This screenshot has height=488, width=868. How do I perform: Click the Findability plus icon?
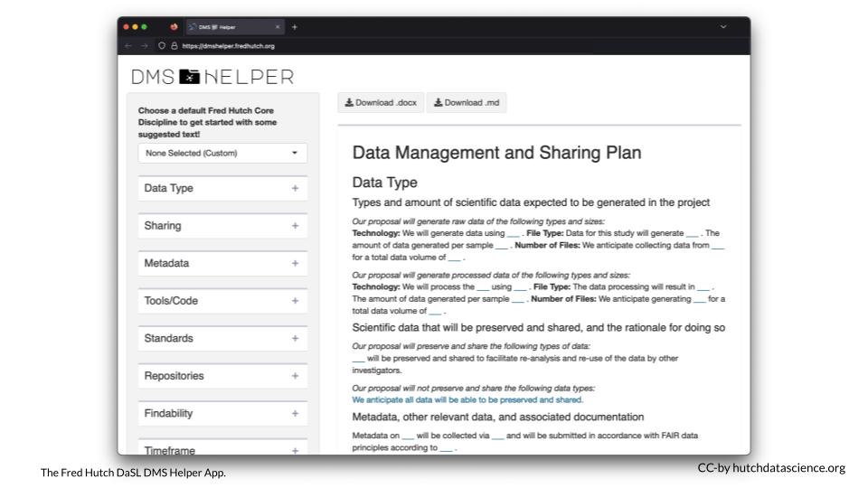pyautogui.click(x=295, y=414)
